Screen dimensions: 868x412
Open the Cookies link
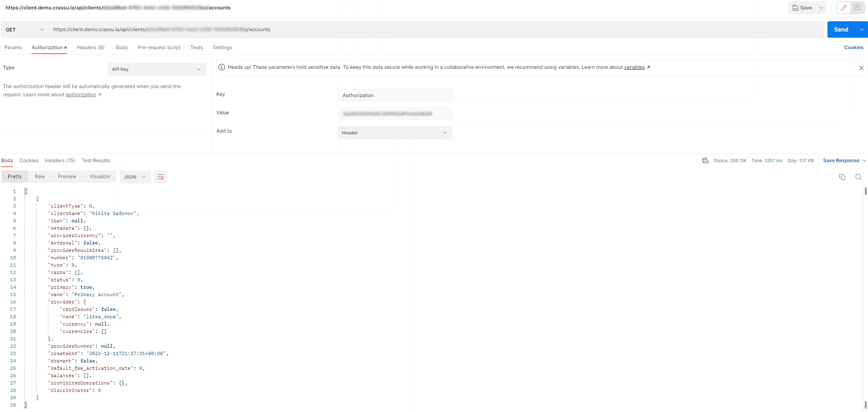pos(853,48)
